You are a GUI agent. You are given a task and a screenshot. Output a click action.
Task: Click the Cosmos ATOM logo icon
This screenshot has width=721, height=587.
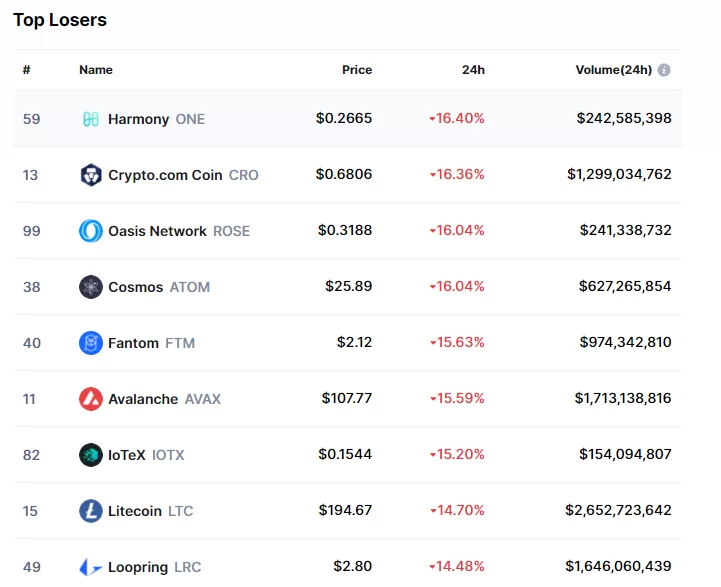tap(91, 287)
